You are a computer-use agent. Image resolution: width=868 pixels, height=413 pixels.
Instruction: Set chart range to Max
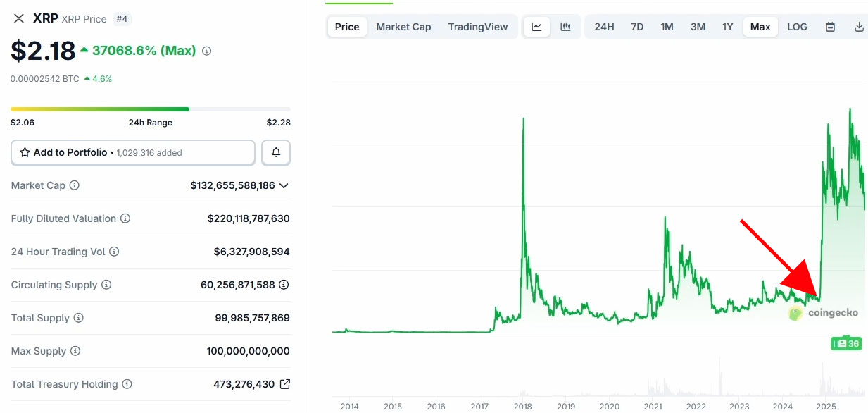click(x=760, y=27)
